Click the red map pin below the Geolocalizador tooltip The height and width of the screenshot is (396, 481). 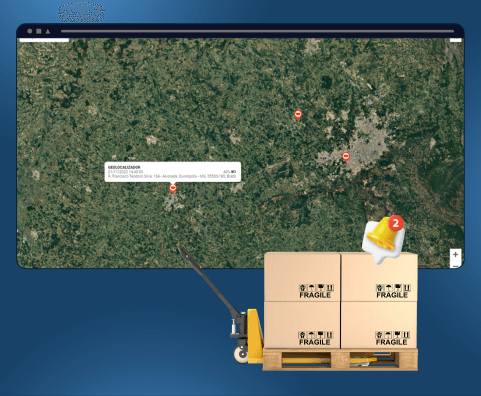pyautogui.click(x=172, y=188)
